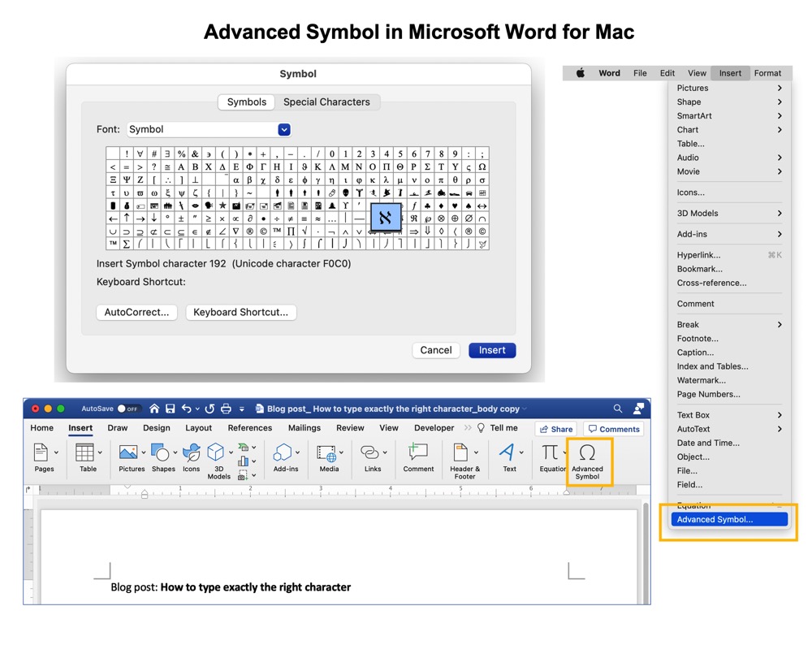Click the Equation pi icon in the ribbon
The width and height of the screenshot is (812, 645).
tap(550, 452)
